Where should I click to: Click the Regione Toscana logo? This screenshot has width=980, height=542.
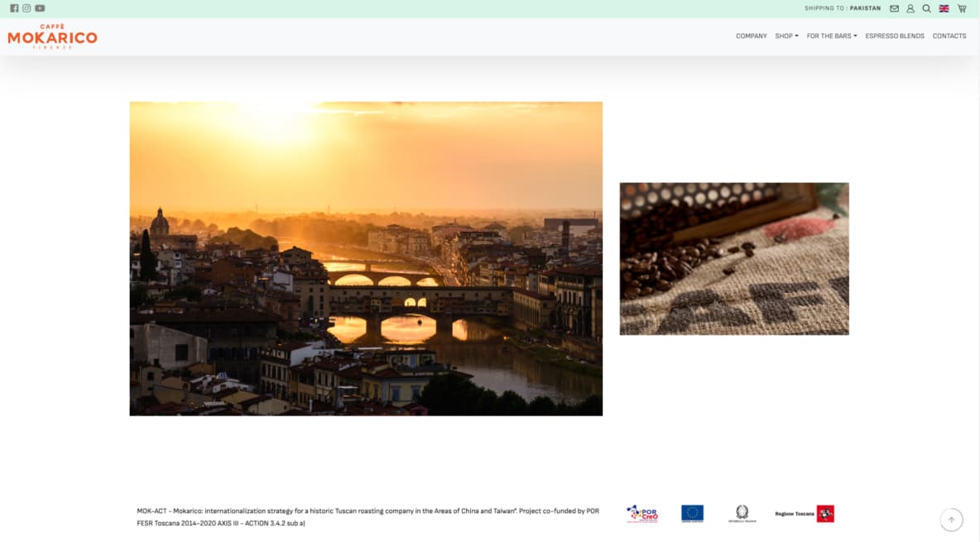(x=804, y=514)
